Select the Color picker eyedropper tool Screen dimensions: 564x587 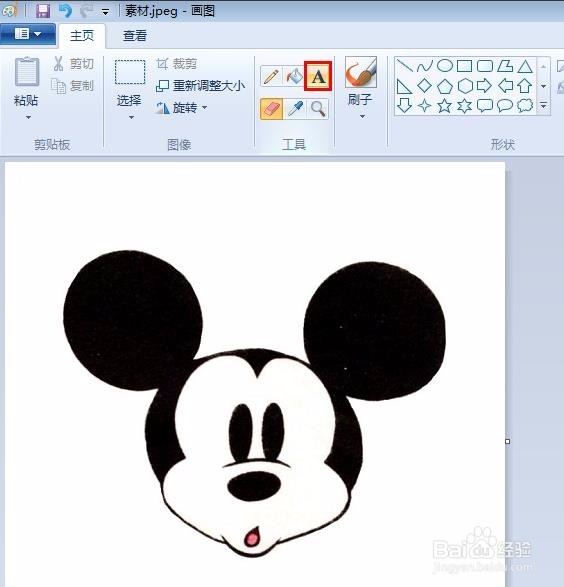(x=295, y=109)
